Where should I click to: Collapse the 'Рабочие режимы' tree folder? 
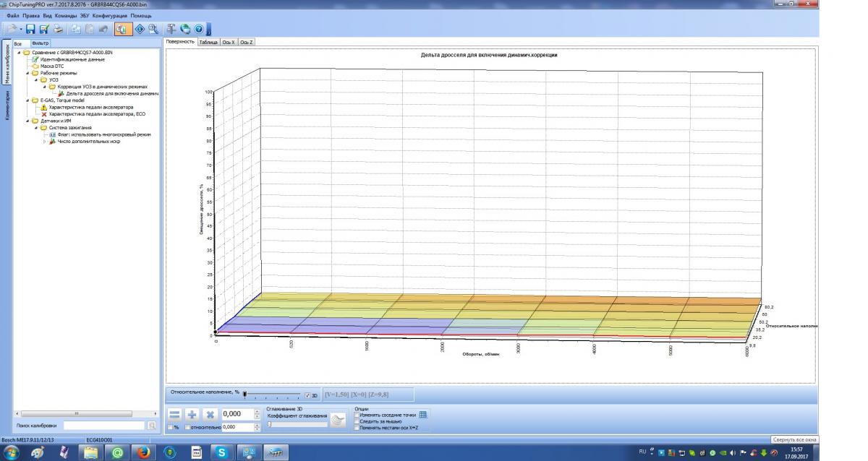click(x=28, y=73)
